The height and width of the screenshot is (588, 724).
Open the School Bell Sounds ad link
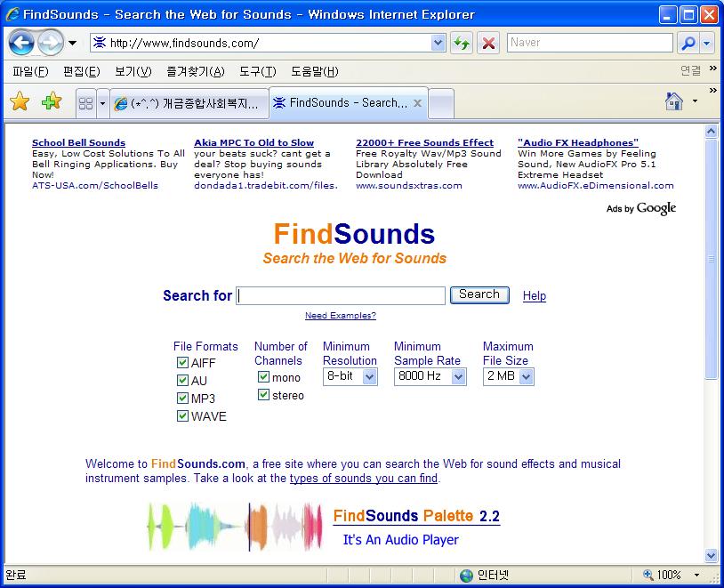[x=78, y=142]
